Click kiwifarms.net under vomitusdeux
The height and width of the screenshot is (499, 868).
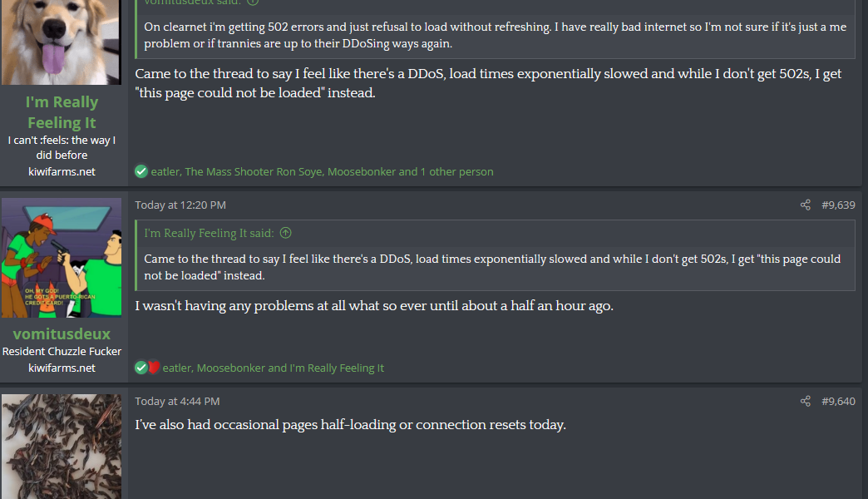[x=62, y=368]
